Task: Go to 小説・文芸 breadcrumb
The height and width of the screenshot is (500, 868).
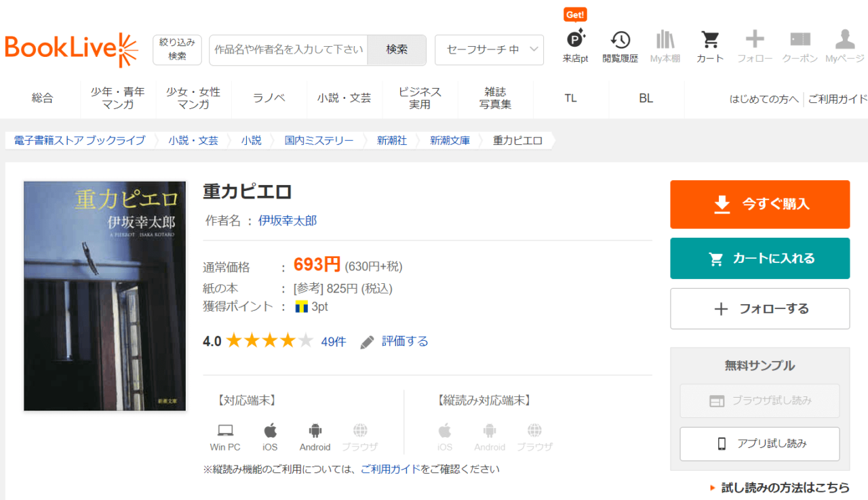Action: [194, 140]
